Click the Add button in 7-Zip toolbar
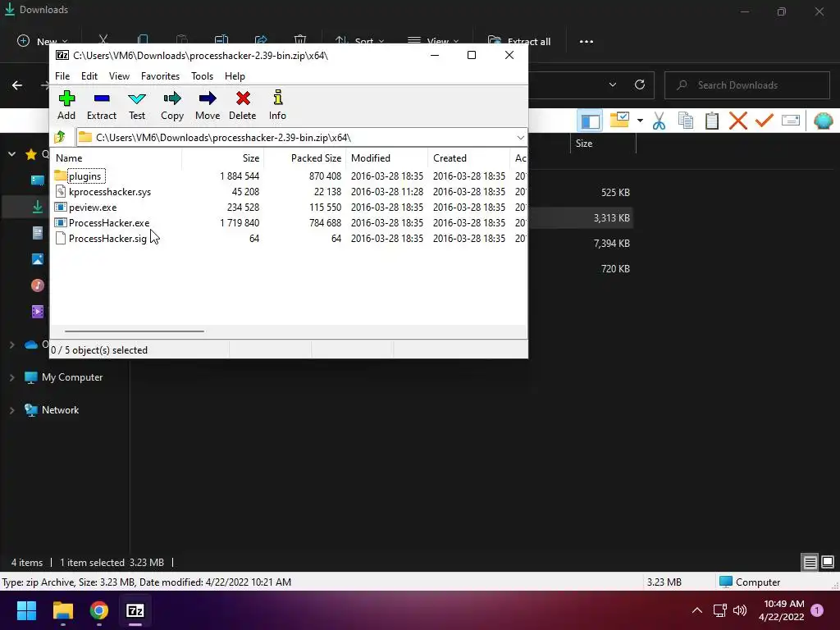This screenshot has height=630, width=840. tap(66, 105)
